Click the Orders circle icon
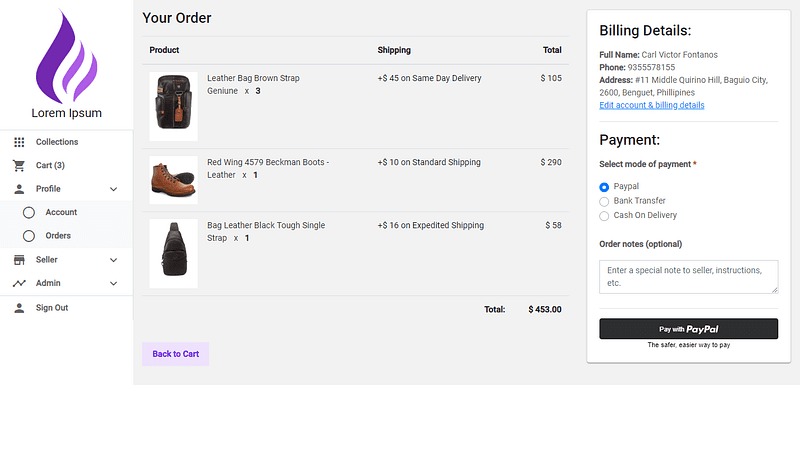Image resolution: width=800 pixels, height=454 pixels. click(x=29, y=236)
